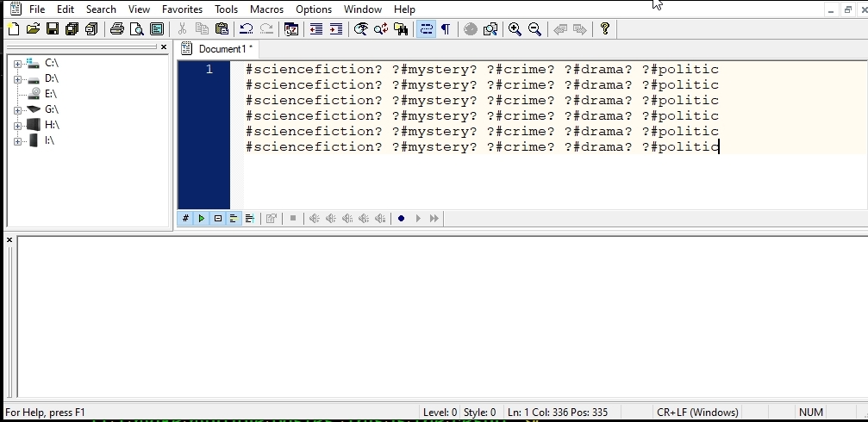The height and width of the screenshot is (422, 868).
Task: Toggle the column marker lines icon
Action: [250, 219]
